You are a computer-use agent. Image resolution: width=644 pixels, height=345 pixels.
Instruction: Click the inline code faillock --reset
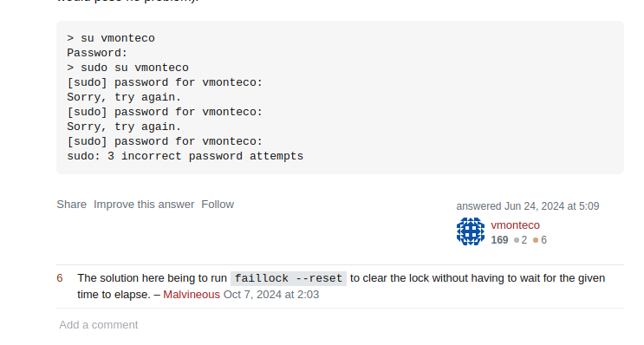coord(289,278)
